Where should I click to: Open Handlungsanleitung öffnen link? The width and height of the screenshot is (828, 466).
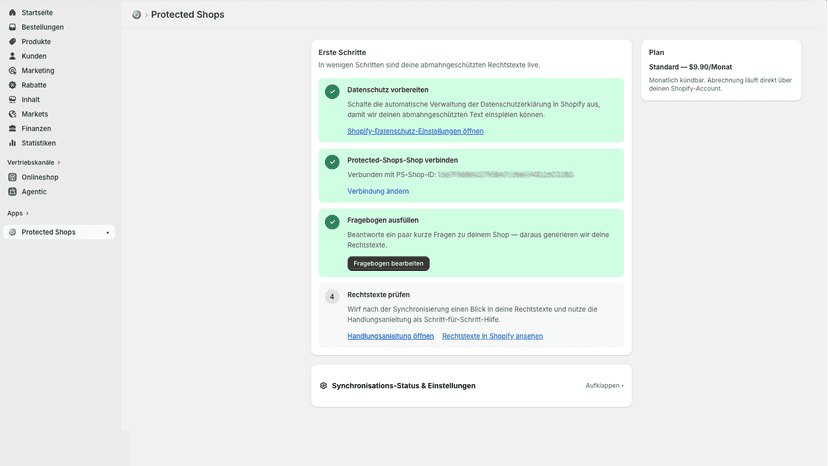point(390,336)
